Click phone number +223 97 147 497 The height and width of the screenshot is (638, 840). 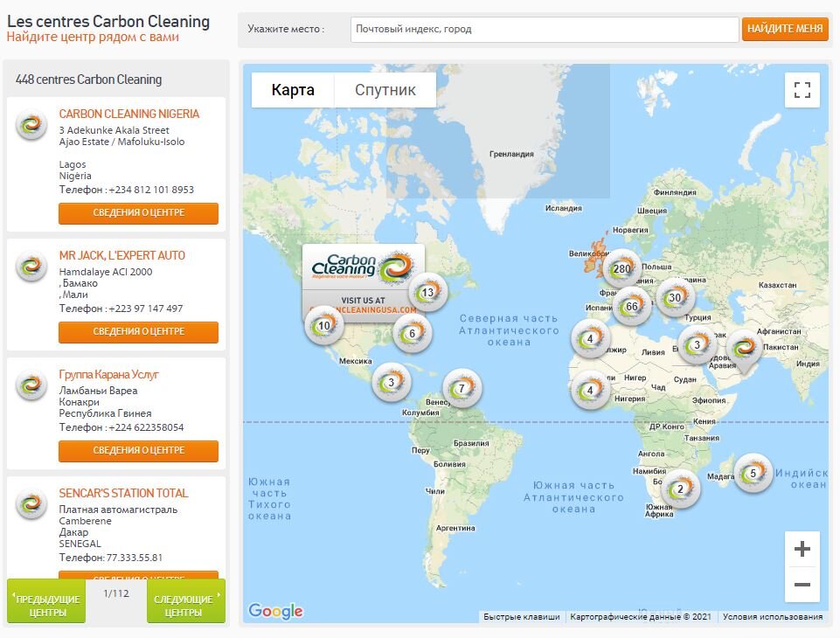coord(146,309)
